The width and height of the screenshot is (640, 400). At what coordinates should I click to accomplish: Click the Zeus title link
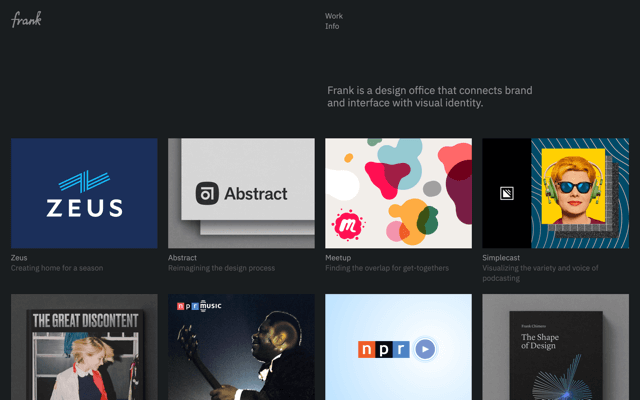click(19, 258)
